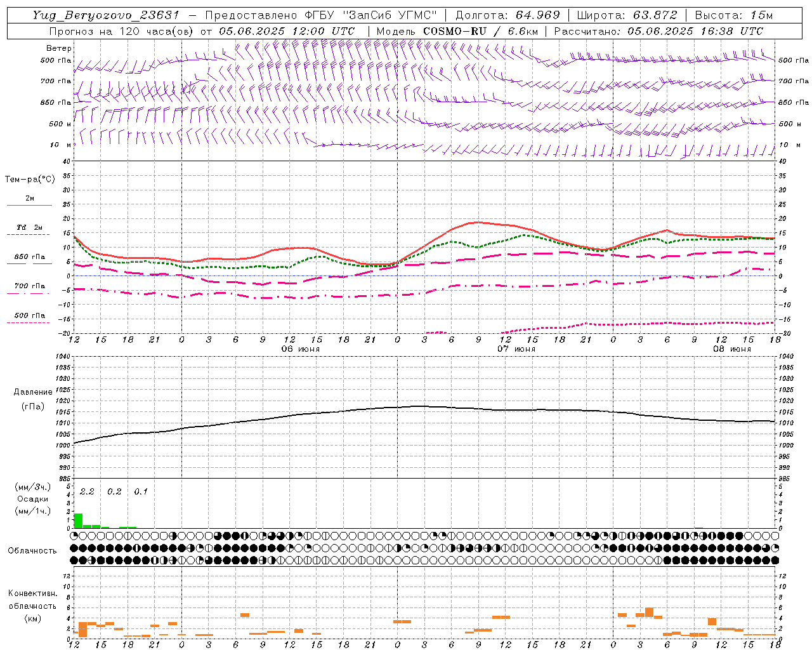Select the 'Широта: 63.872' header value

click(x=627, y=15)
